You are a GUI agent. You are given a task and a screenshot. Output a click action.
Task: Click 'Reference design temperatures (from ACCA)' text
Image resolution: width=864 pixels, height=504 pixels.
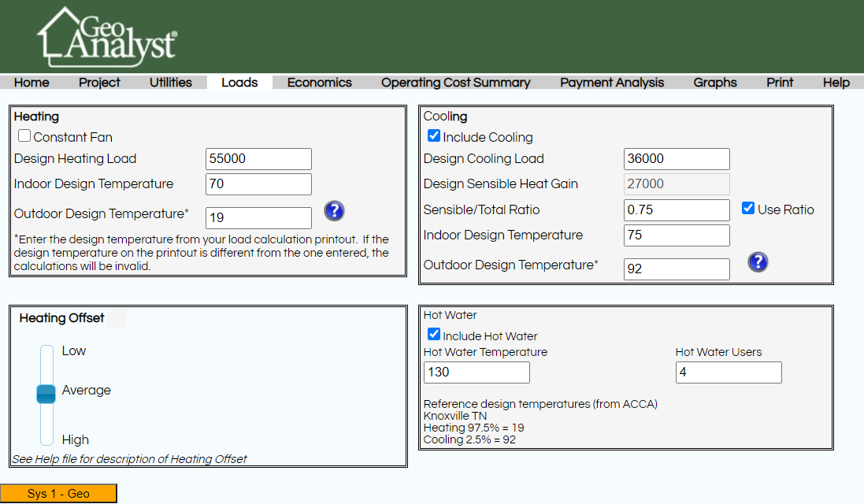pos(540,404)
